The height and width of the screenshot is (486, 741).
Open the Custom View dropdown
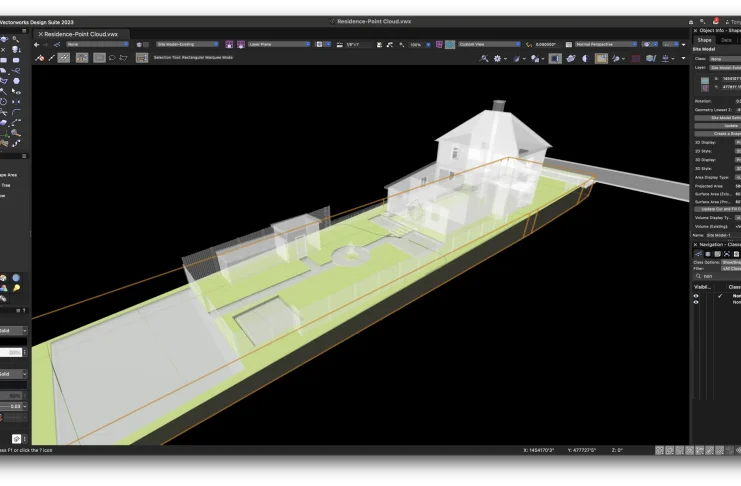pos(491,44)
